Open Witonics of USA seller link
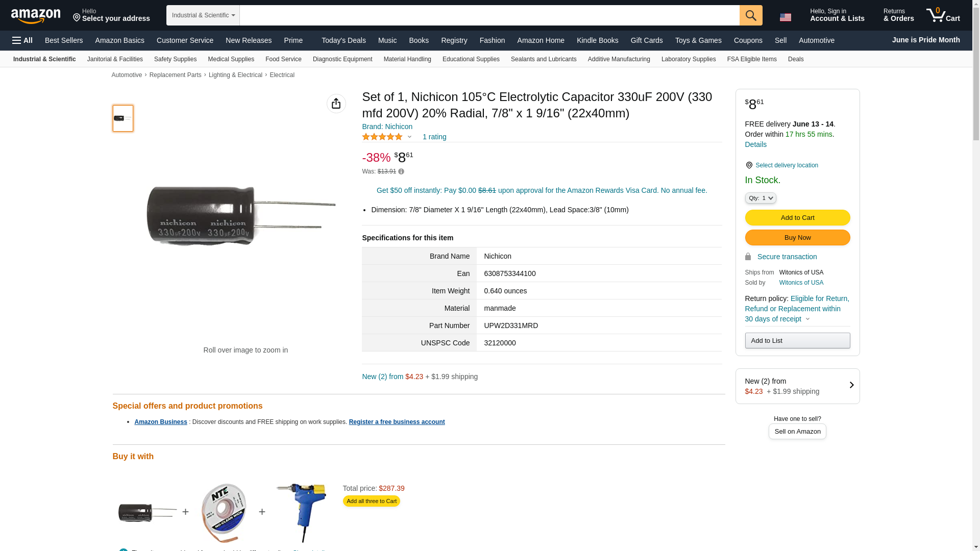The width and height of the screenshot is (980, 551). [801, 283]
